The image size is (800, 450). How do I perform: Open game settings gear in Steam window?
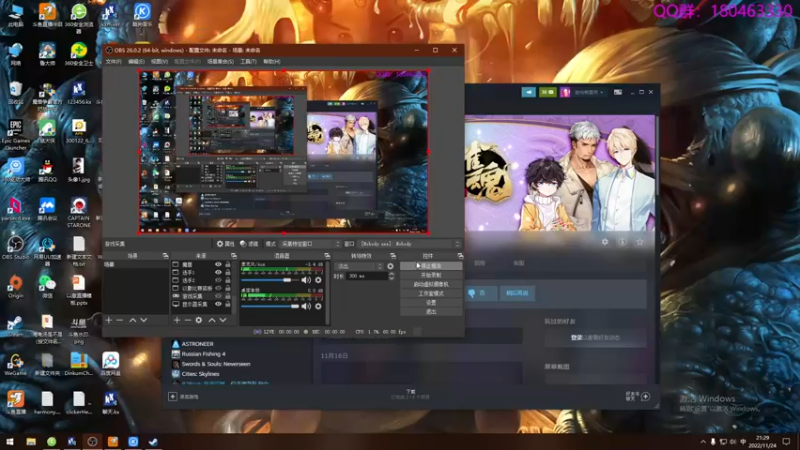605,242
